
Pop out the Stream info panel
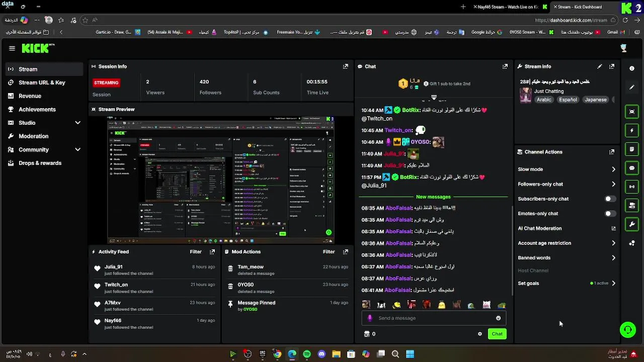tap(612, 66)
